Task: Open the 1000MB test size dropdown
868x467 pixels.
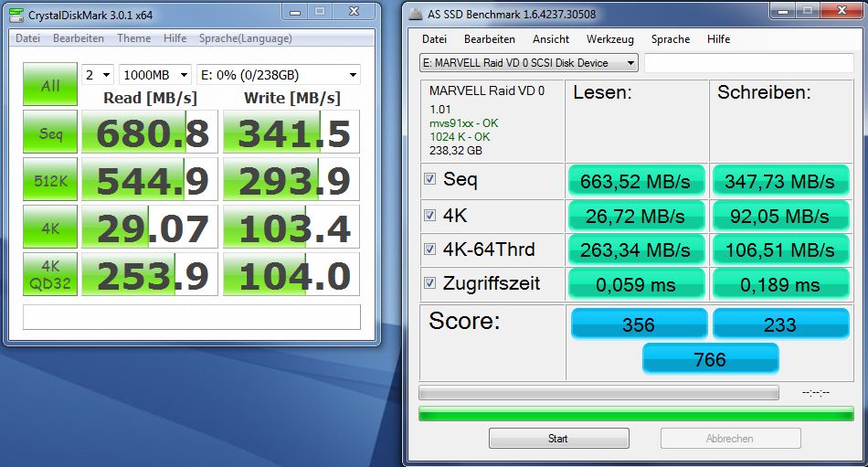Action: point(155,75)
